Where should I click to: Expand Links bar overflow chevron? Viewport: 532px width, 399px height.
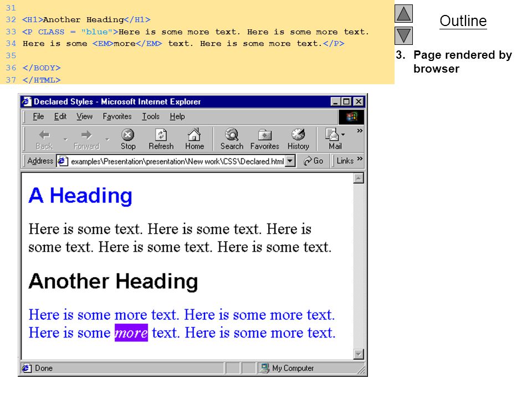tap(360, 158)
